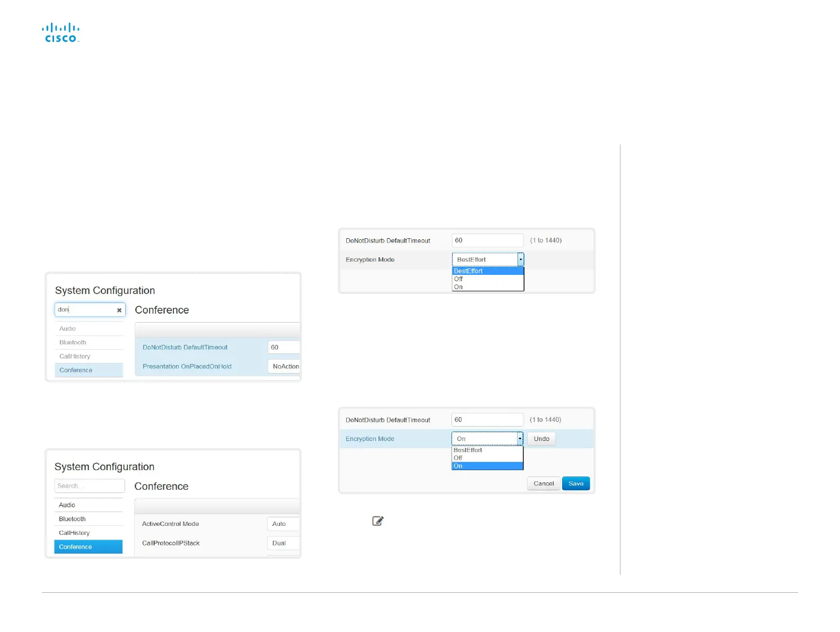This screenshot has height=632, width=840.
Task: Click the edit pencil icon
Action: pos(378,521)
